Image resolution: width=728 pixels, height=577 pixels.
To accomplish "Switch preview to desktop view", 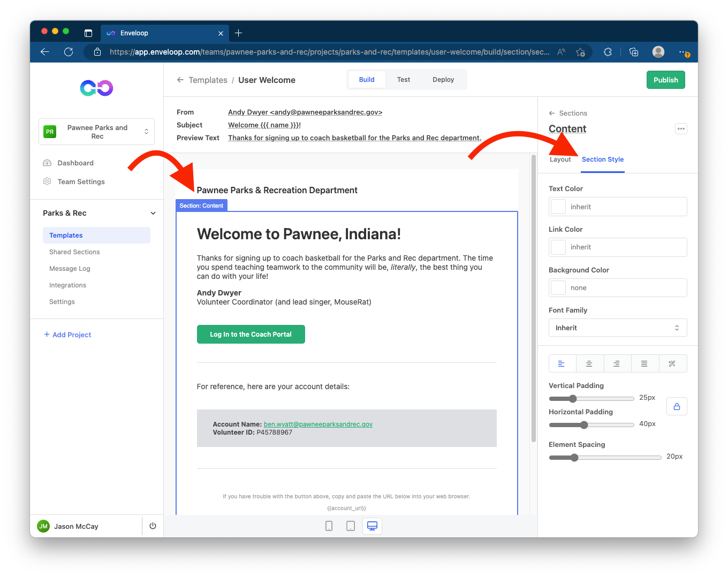I will tap(372, 526).
